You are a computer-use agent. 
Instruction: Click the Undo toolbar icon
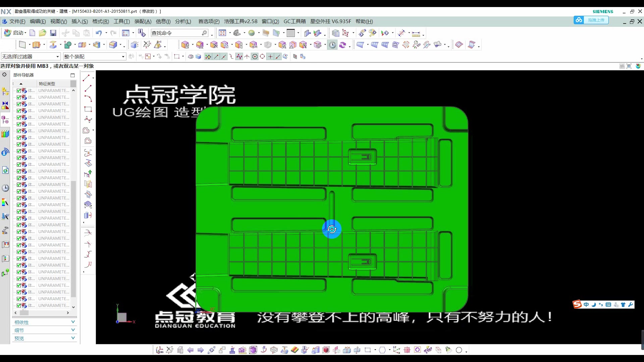pyautogui.click(x=98, y=33)
